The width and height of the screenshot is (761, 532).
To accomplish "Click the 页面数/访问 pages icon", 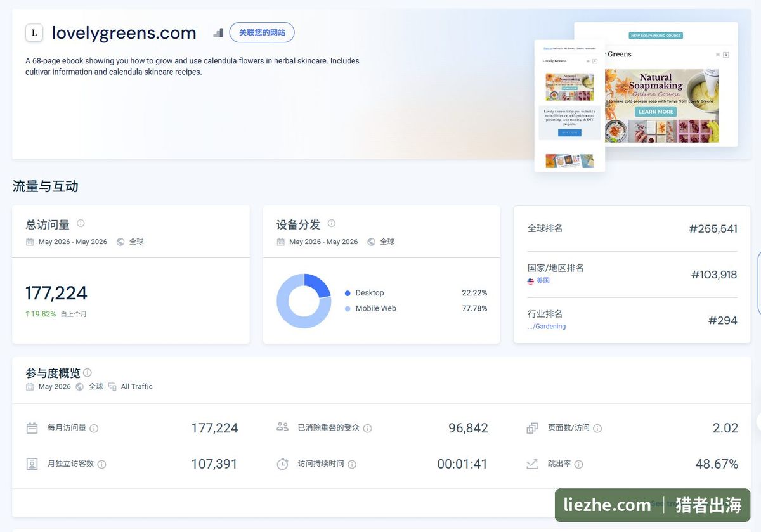I will 532,428.
